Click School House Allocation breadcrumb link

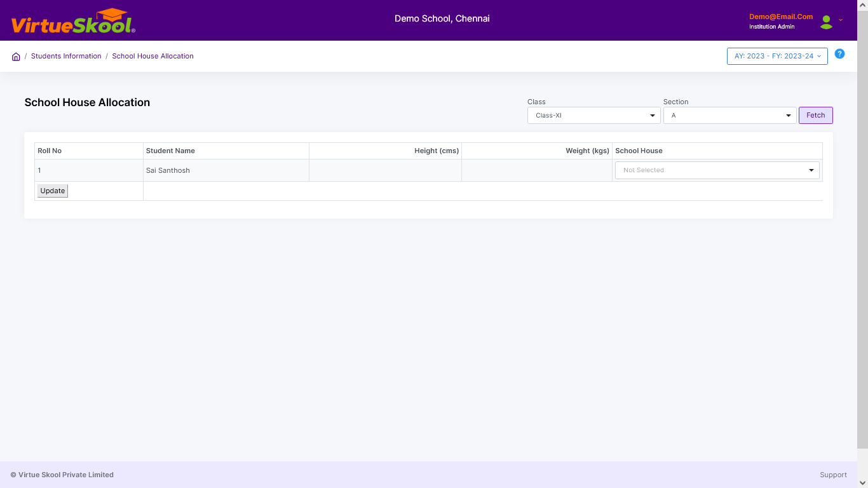(x=153, y=56)
